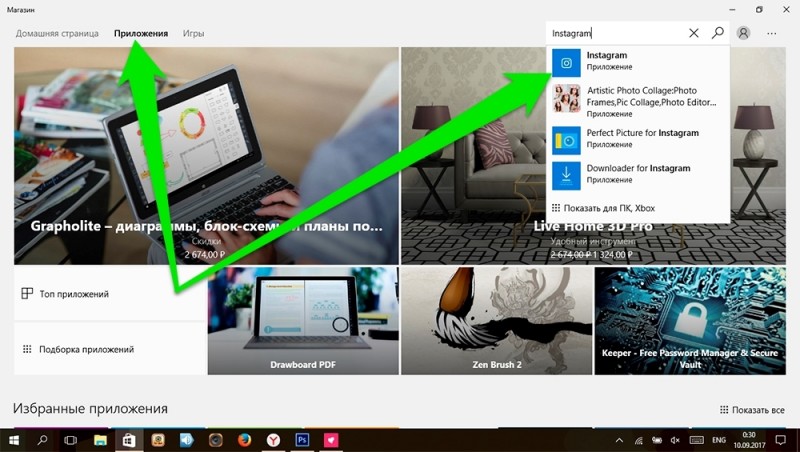Click Показать для ПК, Xbox filter

(604, 208)
